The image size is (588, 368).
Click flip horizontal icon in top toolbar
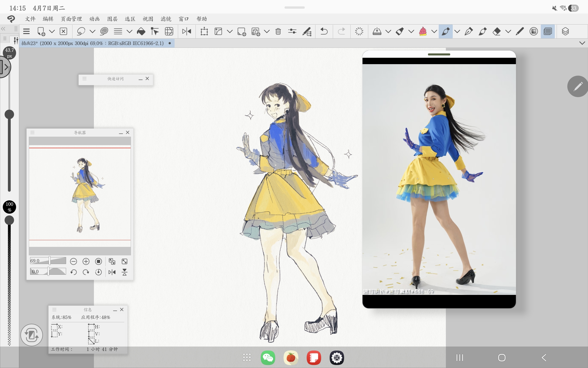187,31
